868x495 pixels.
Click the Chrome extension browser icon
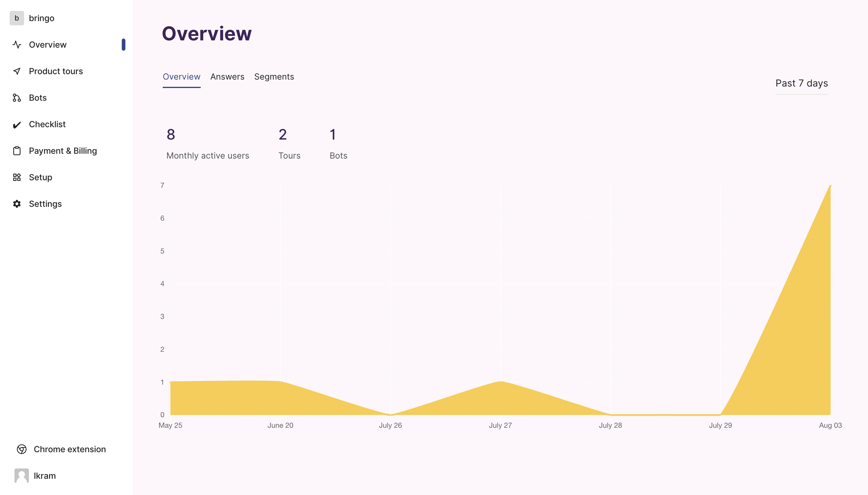22,449
